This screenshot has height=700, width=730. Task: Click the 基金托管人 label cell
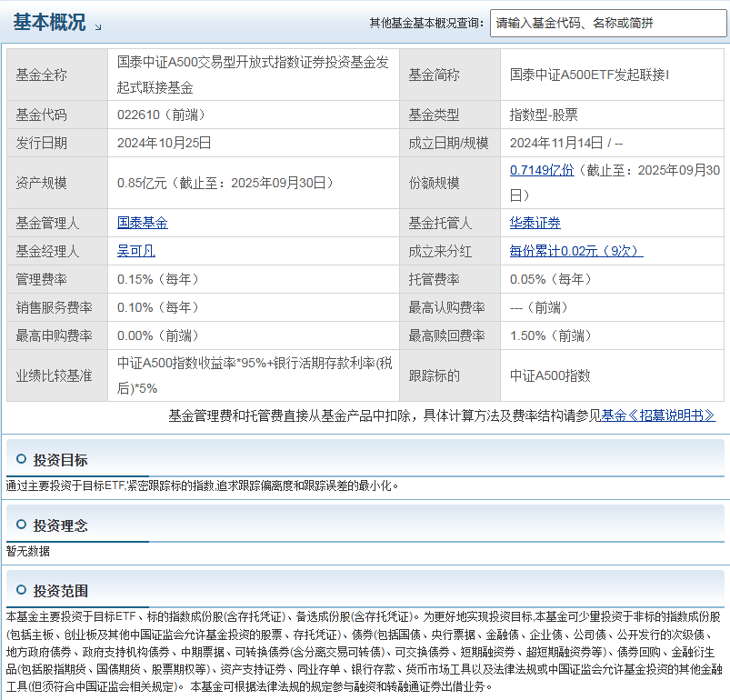pos(450,223)
